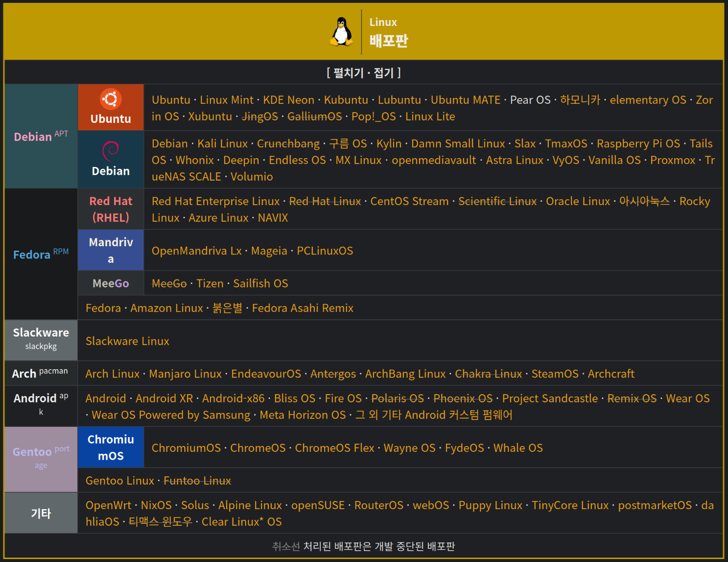This screenshot has height=562, width=728.
Task: Open the NAVIX link
Action: pos(273,218)
